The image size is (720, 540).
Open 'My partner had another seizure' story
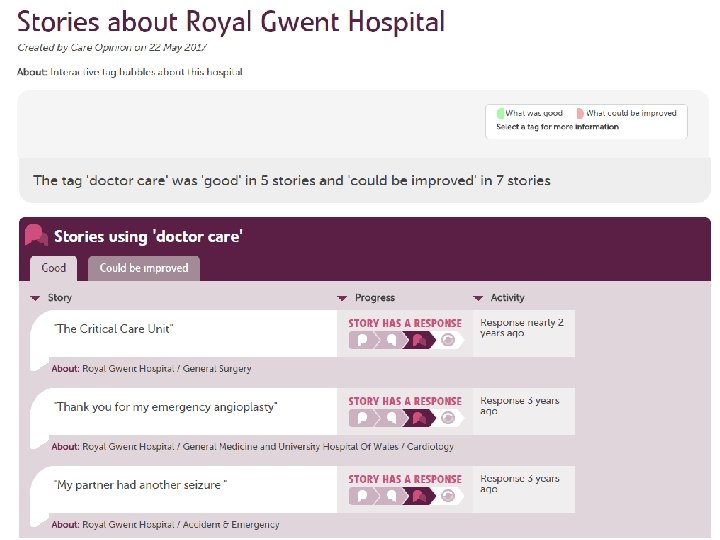coord(141,485)
